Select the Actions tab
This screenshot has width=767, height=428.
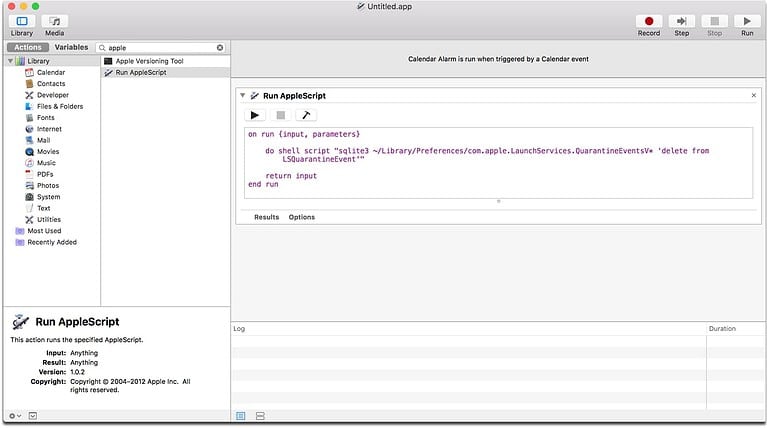coord(28,47)
